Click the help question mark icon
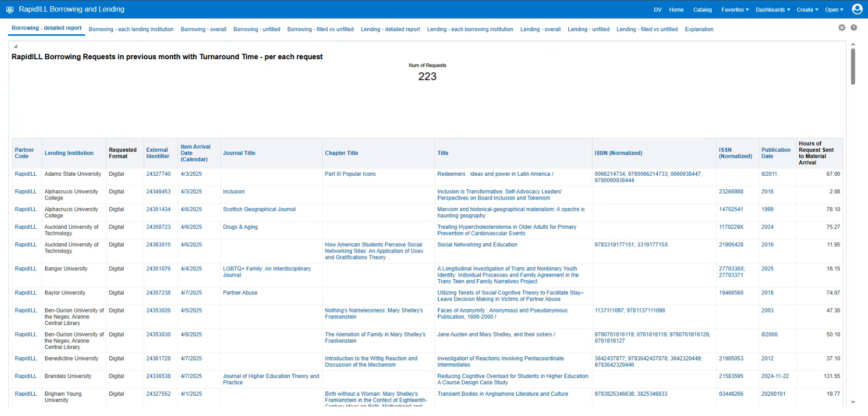868x416 pixels. tap(854, 28)
